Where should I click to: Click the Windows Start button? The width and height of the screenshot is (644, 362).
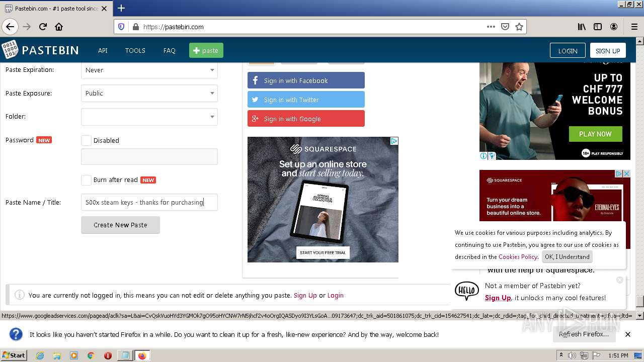coord(14,355)
